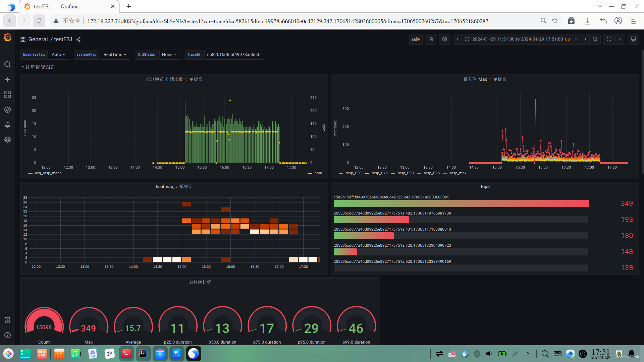Open dashboard settings gear icon
Image resolution: width=644 pixels, height=362 pixels.
click(444, 39)
